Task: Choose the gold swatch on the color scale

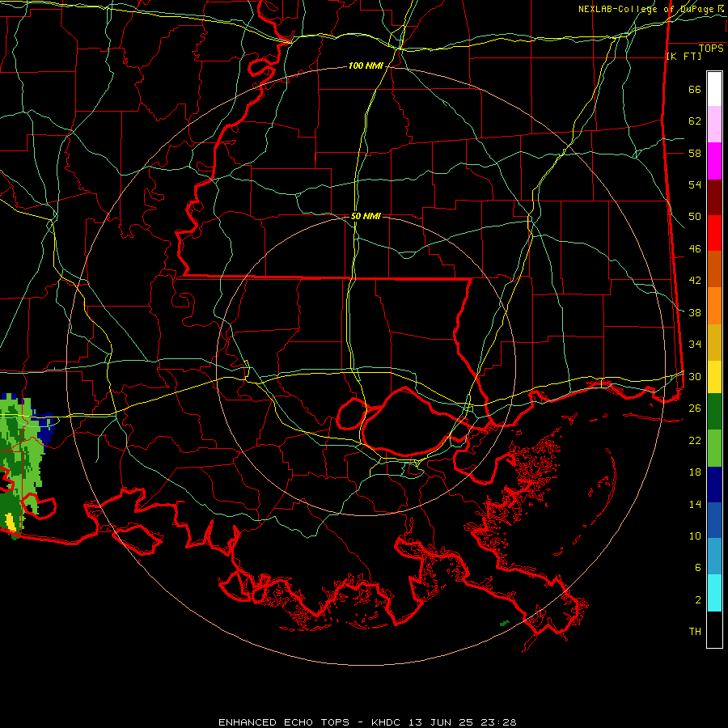Action: pyautogui.click(x=714, y=342)
